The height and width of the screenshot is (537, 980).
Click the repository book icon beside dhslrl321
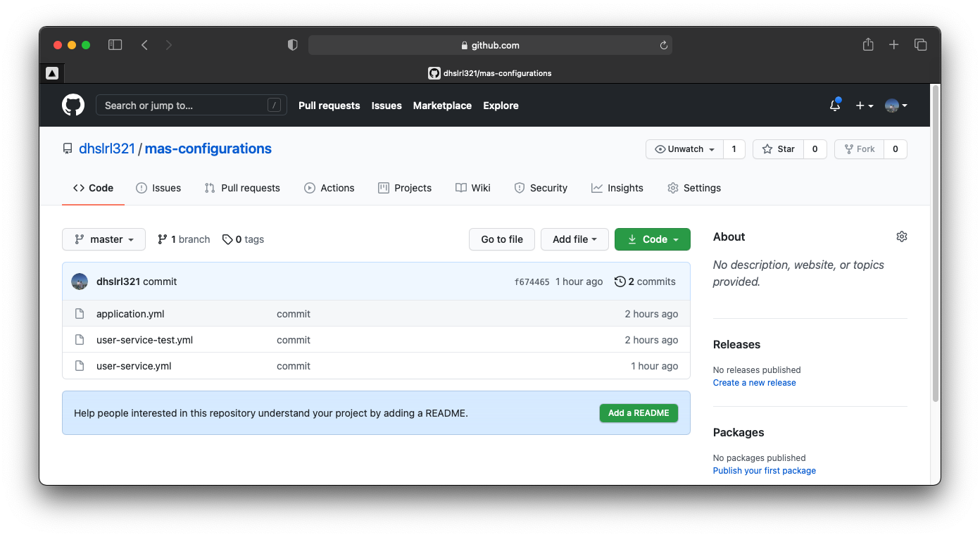click(x=68, y=149)
